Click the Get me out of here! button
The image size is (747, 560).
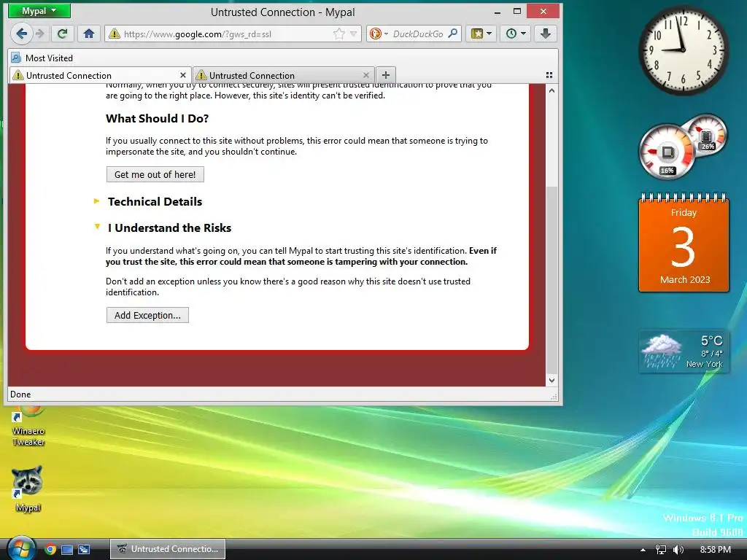click(x=155, y=174)
